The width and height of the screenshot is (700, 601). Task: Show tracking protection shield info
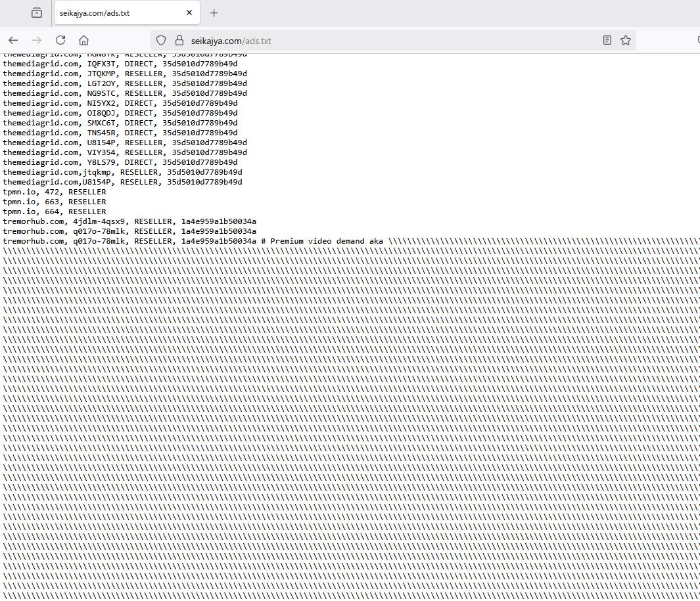click(x=161, y=41)
